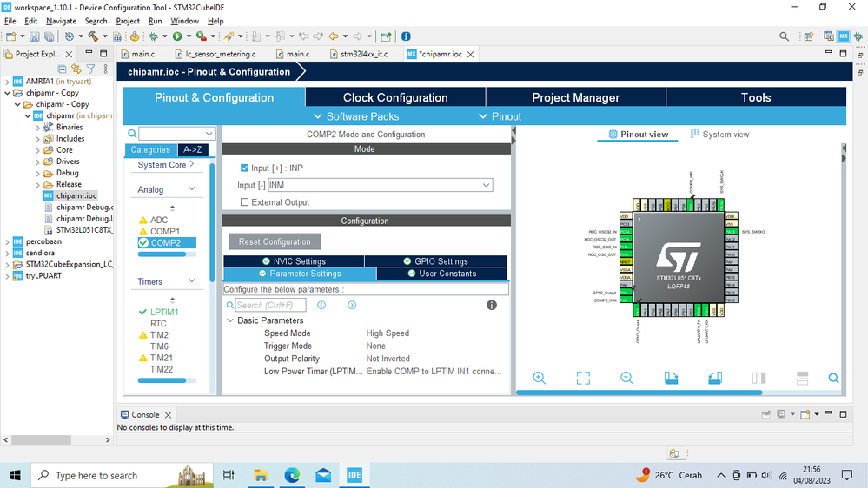Open the Project Manager tab

pyautogui.click(x=575, y=97)
